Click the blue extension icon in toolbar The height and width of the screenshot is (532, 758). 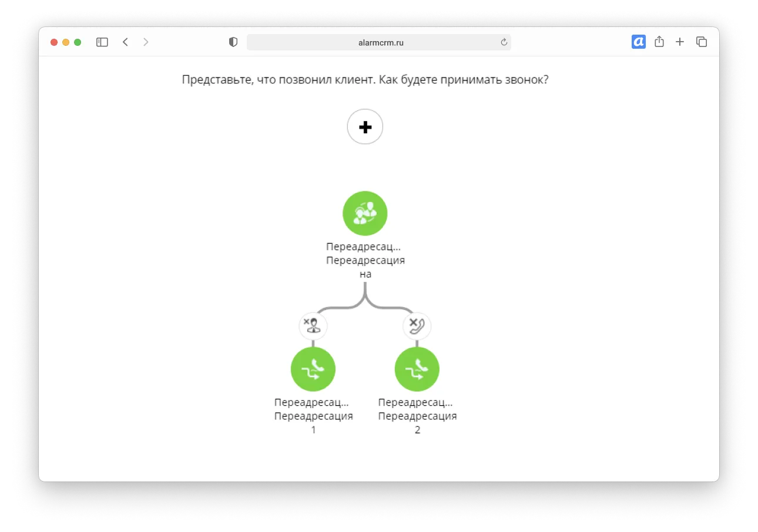(x=639, y=42)
